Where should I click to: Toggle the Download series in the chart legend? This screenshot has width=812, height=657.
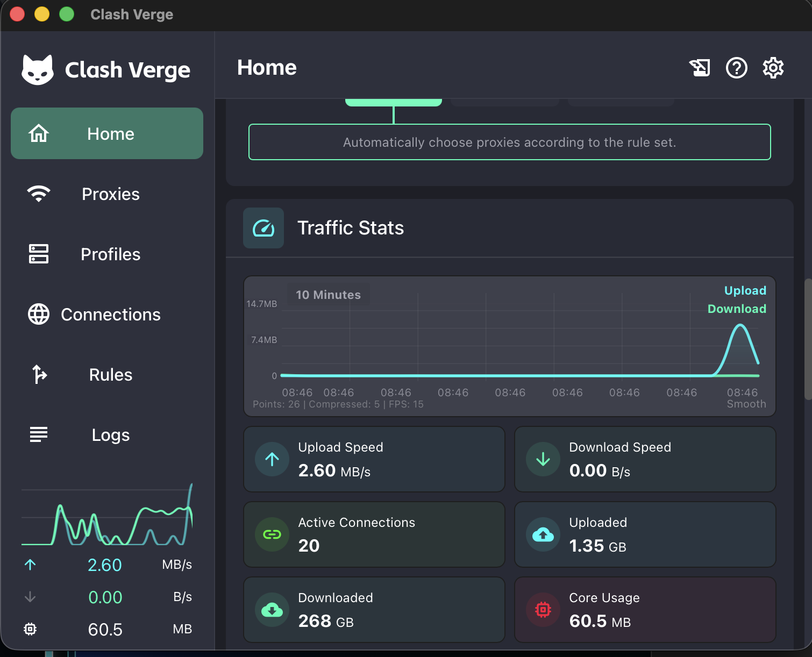click(737, 309)
